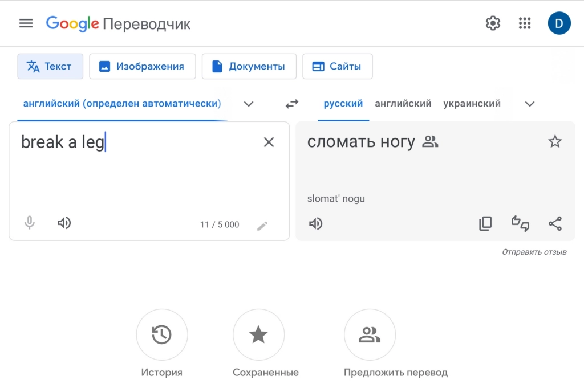Image resolution: width=584 pixels, height=392 pixels.
Task: Save the translation with the star
Action: pos(555,141)
